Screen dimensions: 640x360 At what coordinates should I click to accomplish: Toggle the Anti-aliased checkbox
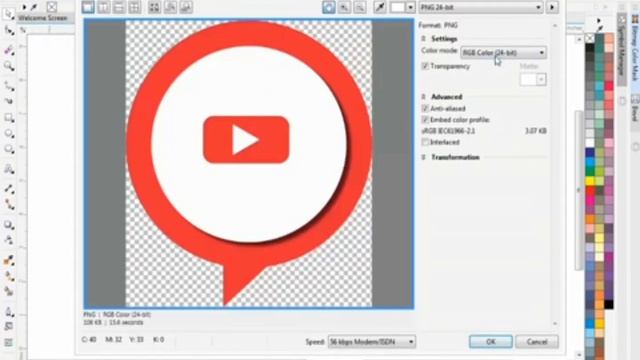click(x=425, y=109)
